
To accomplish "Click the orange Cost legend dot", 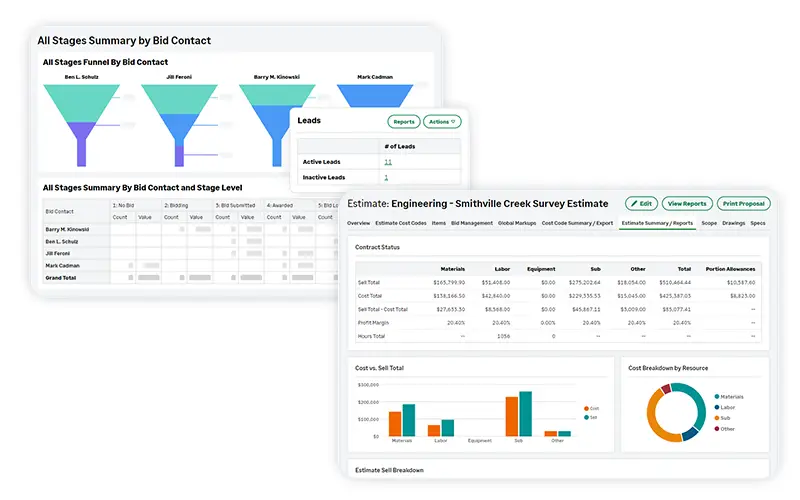I will pos(586,409).
